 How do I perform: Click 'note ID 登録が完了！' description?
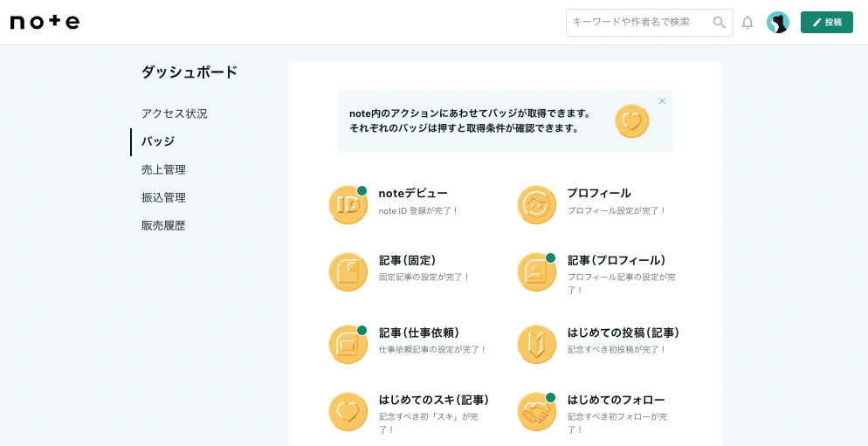pyautogui.click(x=418, y=211)
